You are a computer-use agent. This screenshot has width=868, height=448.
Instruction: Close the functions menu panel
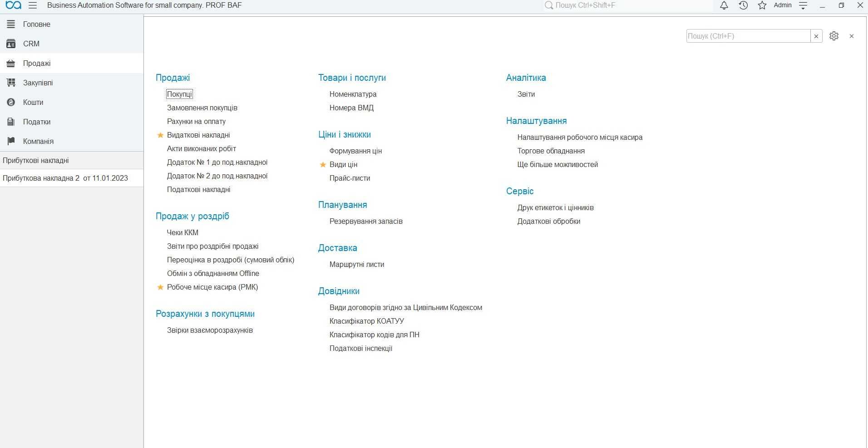(x=852, y=36)
